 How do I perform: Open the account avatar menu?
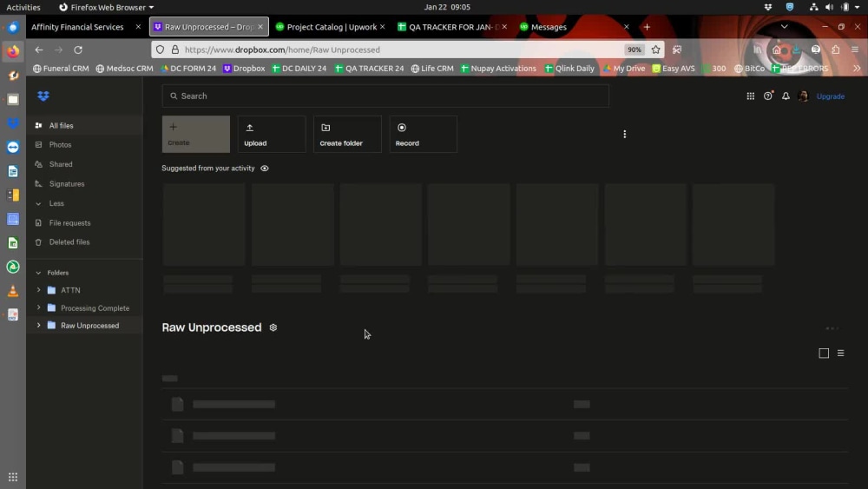coord(803,96)
